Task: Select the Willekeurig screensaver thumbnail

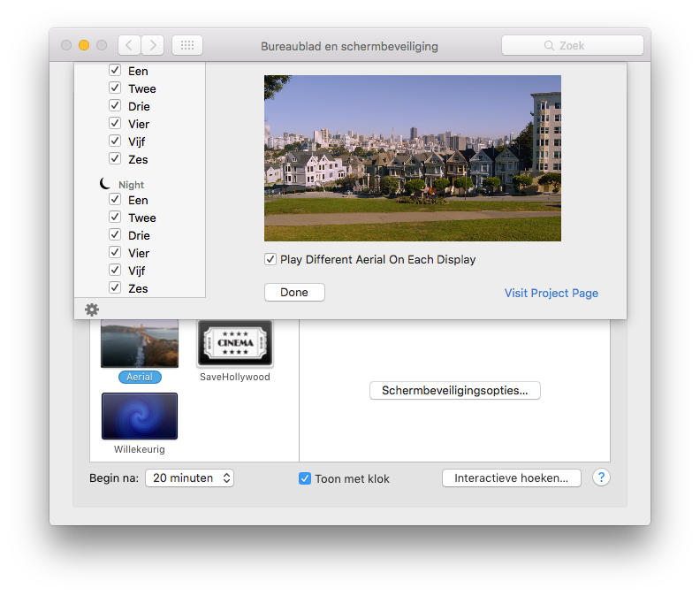Action: pyautogui.click(x=140, y=416)
